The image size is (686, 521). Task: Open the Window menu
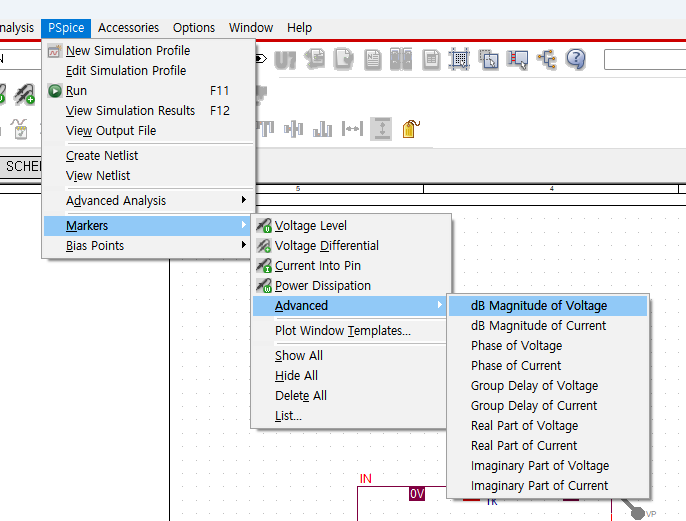point(251,28)
